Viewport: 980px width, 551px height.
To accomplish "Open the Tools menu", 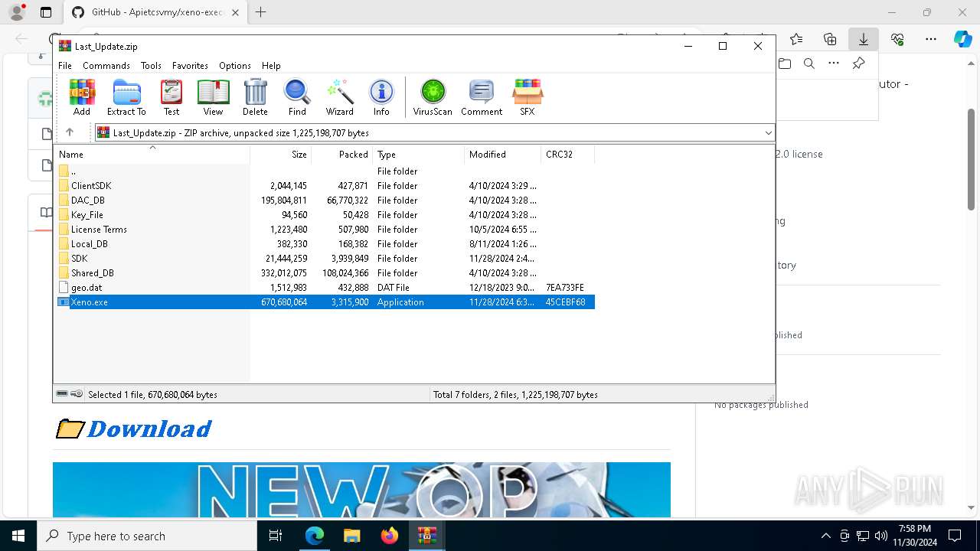I will click(x=151, y=66).
